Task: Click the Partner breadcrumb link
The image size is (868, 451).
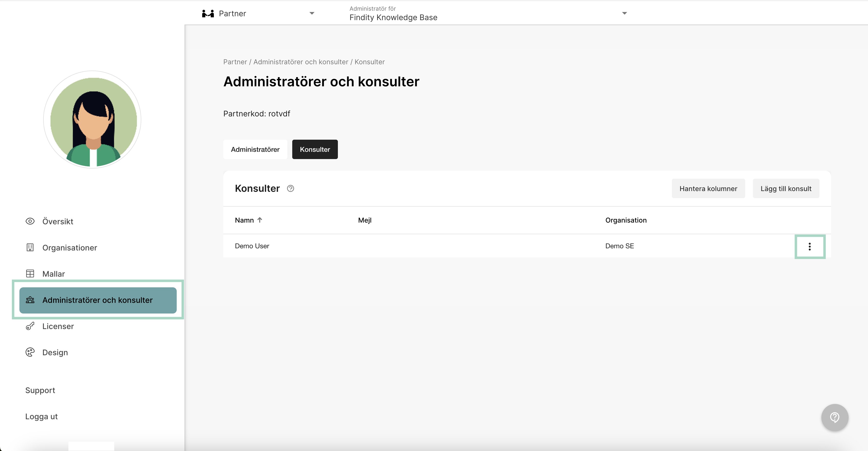Action: (235, 62)
